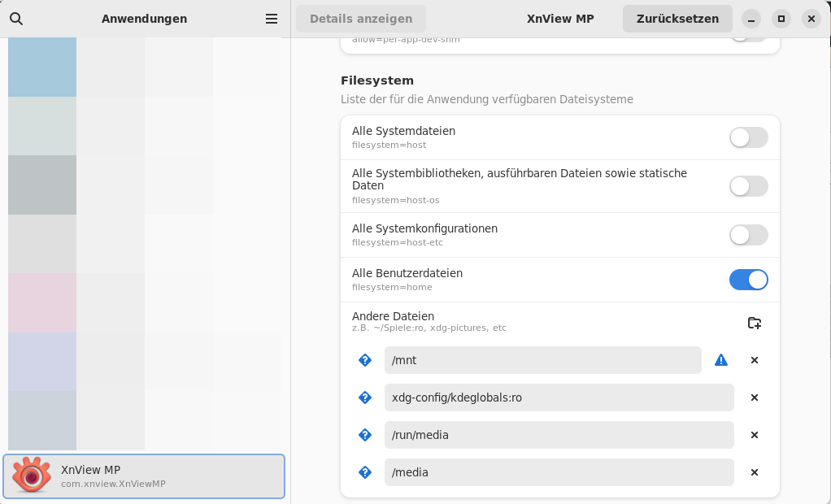Click the warning icon beside /mnt entry

pyautogui.click(x=721, y=360)
